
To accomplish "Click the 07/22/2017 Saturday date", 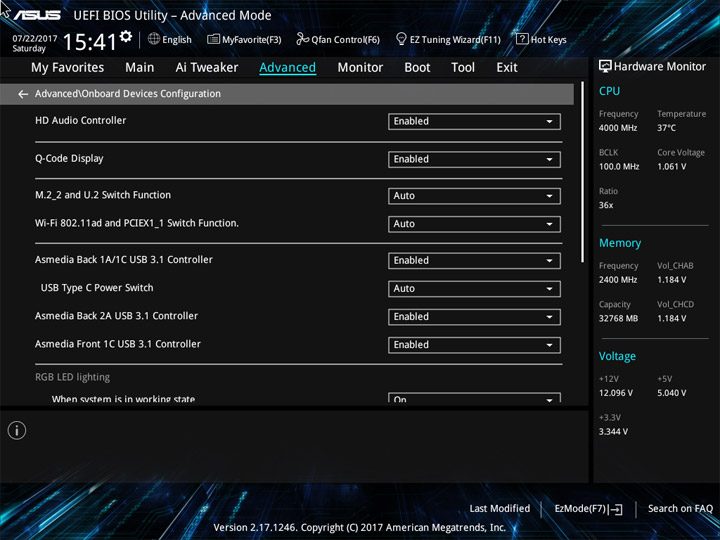I will tap(35, 43).
